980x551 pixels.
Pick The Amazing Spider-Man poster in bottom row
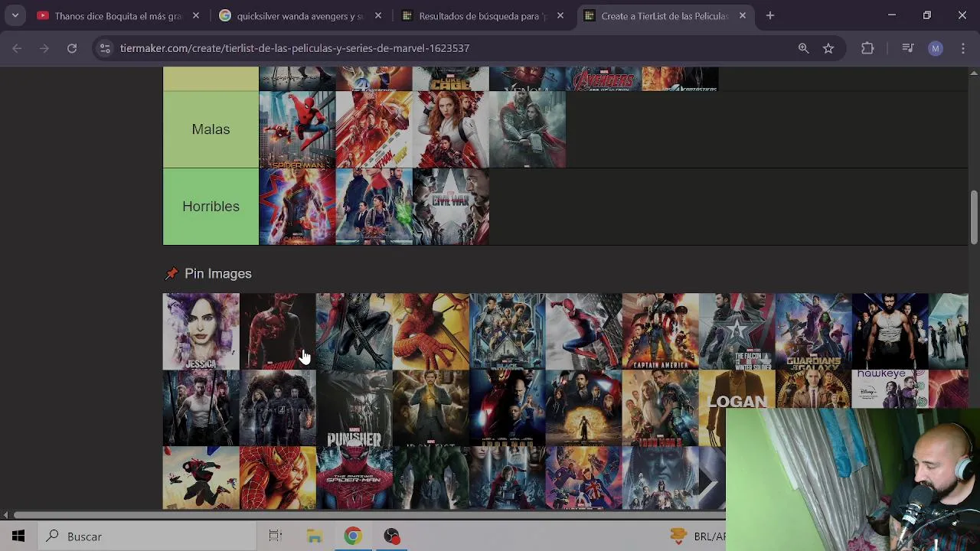coord(354,478)
